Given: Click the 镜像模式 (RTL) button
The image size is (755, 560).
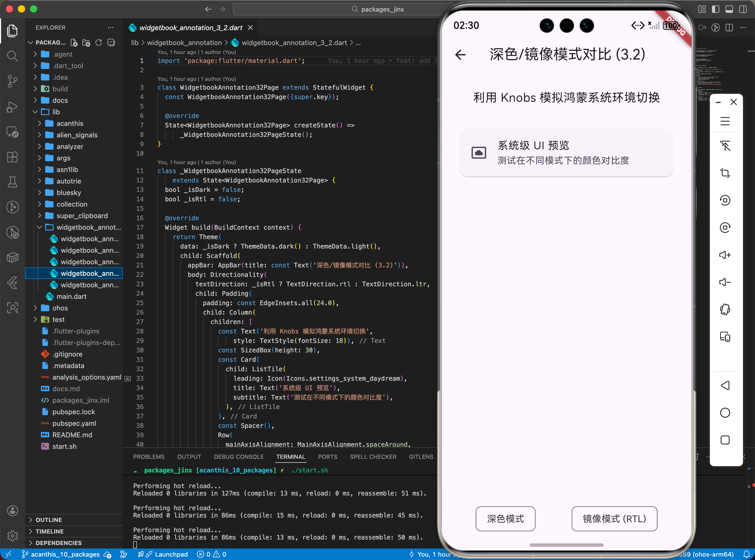Looking at the screenshot, I should coord(614,519).
